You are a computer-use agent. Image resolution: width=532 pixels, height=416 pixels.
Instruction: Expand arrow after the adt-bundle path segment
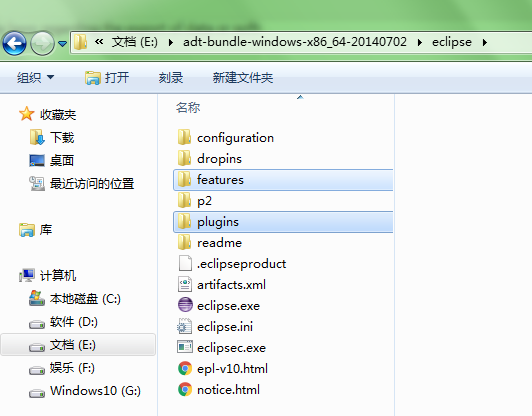(x=420, y=42)
